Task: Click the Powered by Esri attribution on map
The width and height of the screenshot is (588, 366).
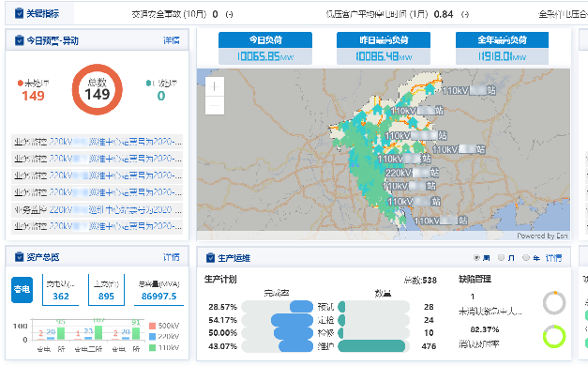Action: (542, 236)
